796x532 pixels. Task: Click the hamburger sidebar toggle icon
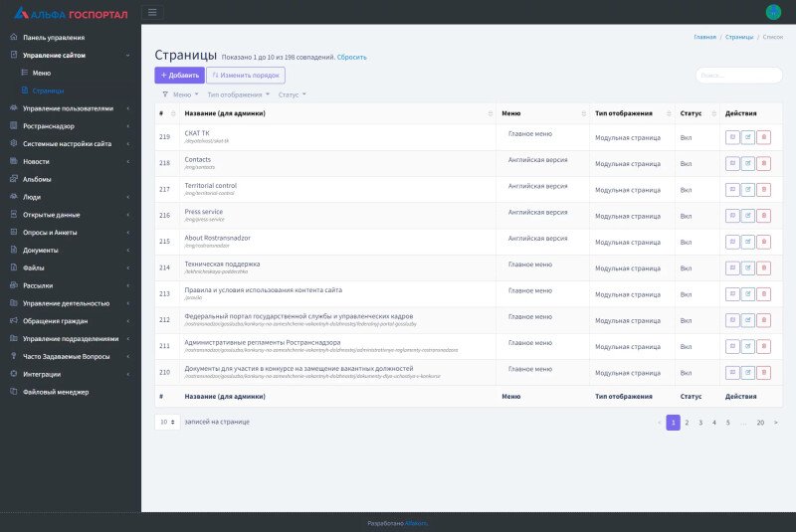coord(152,12)
